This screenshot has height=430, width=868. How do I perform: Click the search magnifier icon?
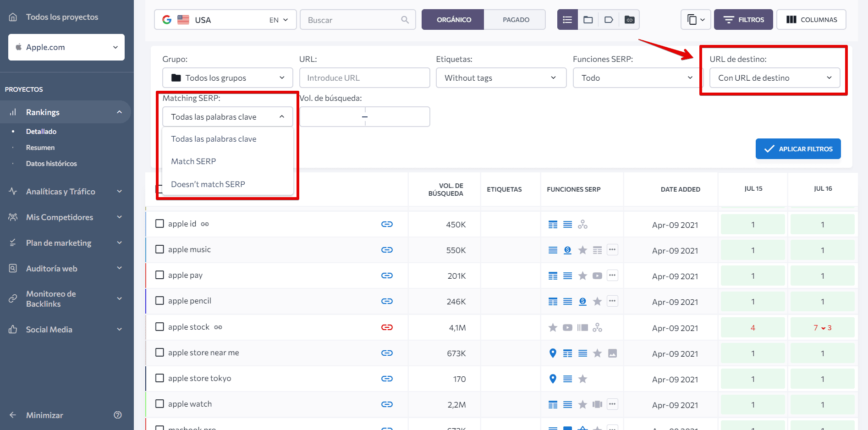tap(405, 20)
